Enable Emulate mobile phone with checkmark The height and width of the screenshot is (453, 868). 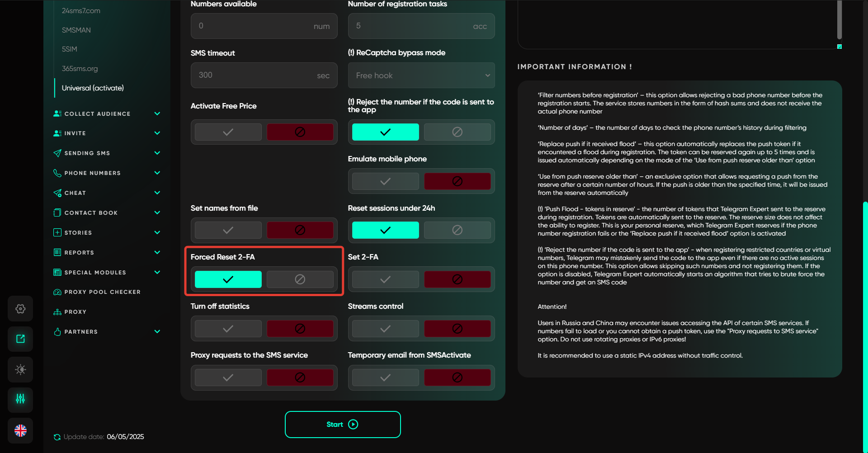click(385, 181)
